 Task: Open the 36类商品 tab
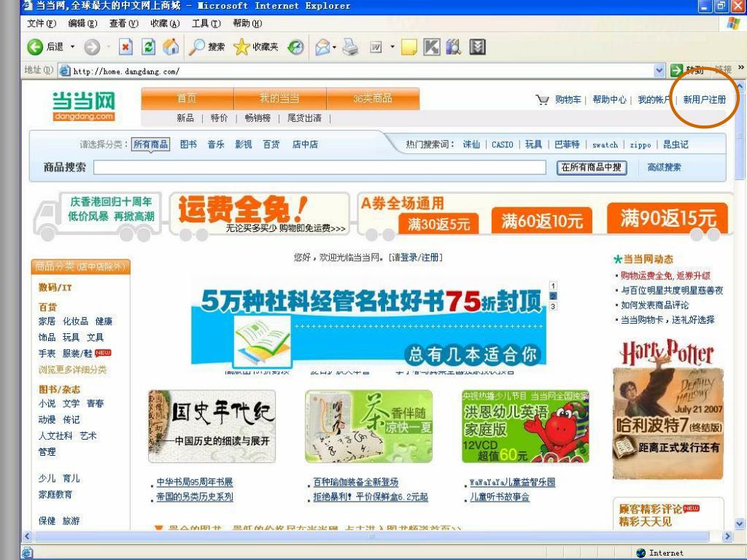click(x=373, y=98)
